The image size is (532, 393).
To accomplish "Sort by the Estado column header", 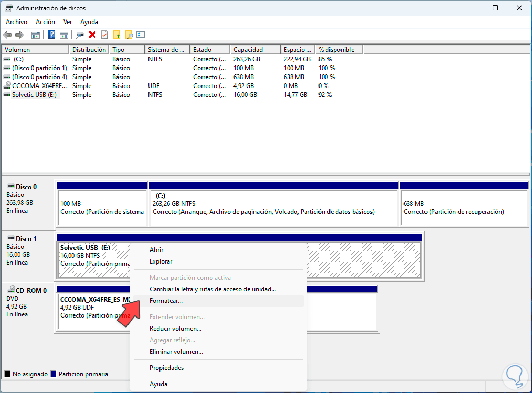I will [x=210, y=49].
